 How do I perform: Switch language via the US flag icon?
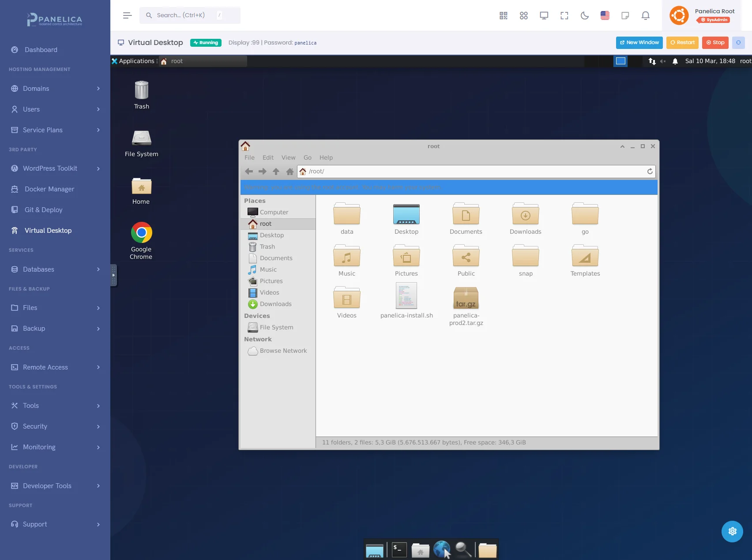click(x=605, y=15)
